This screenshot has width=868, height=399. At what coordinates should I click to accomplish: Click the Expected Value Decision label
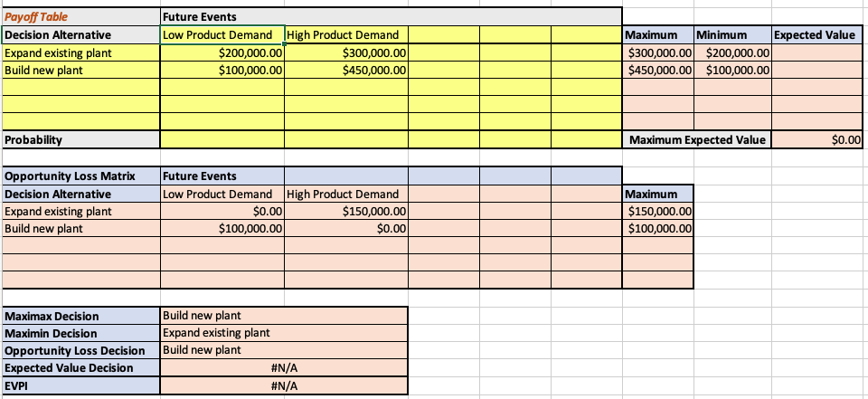coord(81,368)
